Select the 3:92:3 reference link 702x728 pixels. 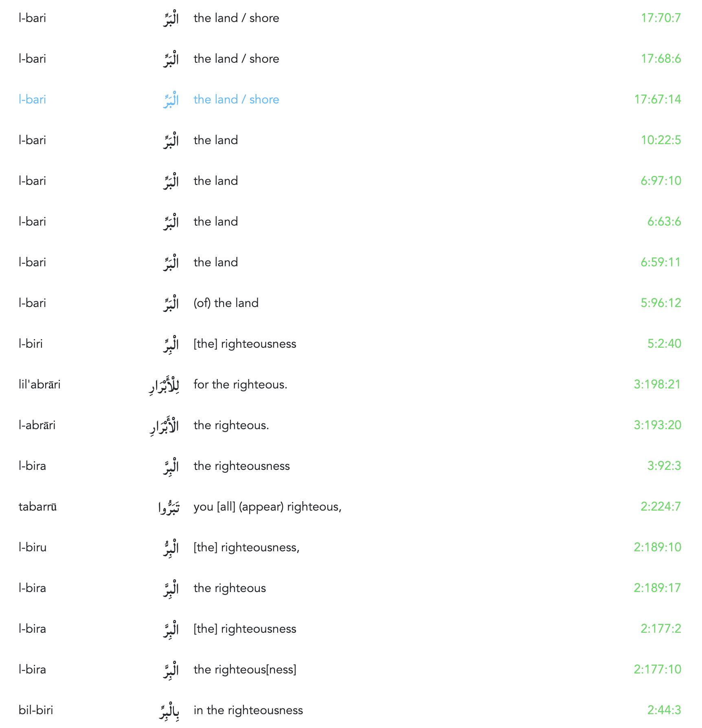pyautogui.click(x=664, y=466)
